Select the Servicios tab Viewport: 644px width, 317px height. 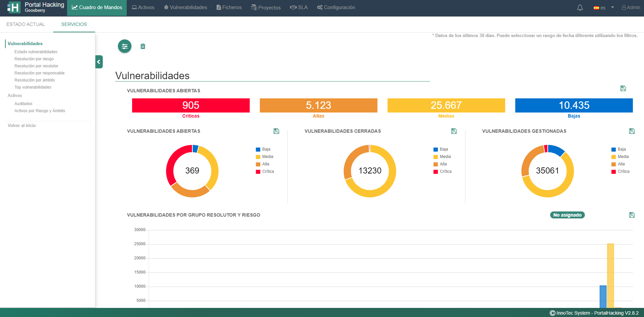pyautogui.click(x=74, y=24)
